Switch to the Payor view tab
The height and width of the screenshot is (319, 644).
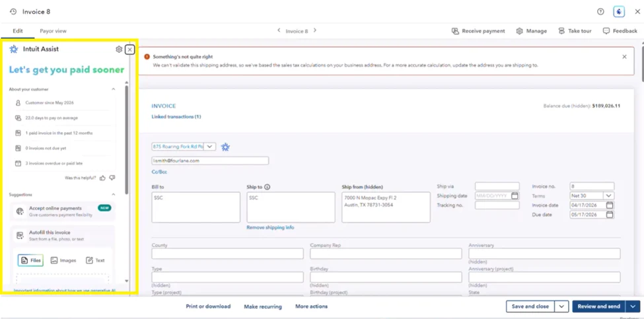point(53,31)
